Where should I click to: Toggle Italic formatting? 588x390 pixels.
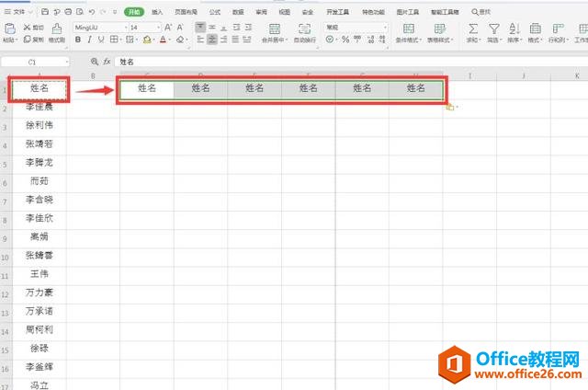[x=89, y=40]
